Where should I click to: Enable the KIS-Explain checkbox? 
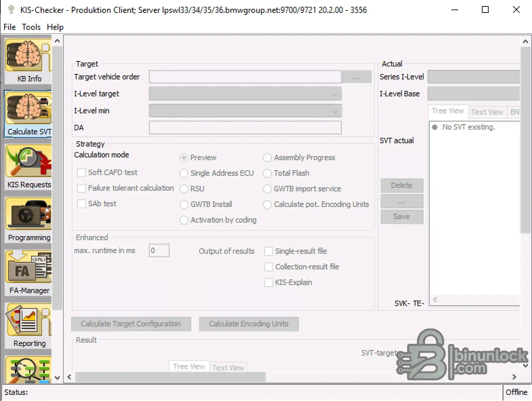(268, 283)
